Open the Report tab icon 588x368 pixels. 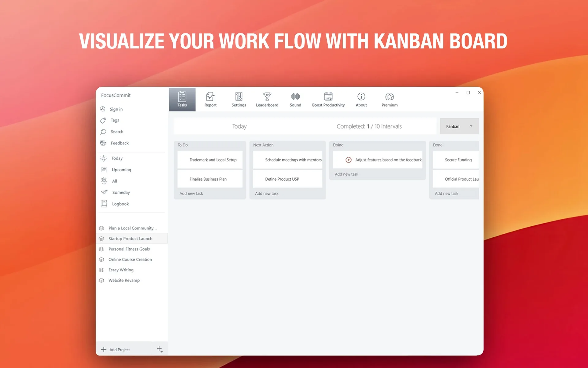pos(210,97)
